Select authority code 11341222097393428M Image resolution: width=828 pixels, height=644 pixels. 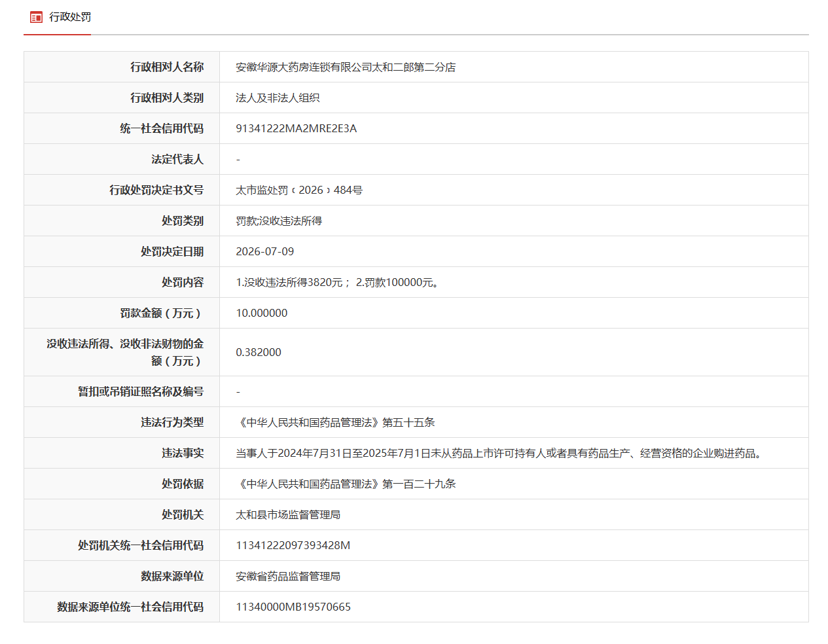click(293, 545)
